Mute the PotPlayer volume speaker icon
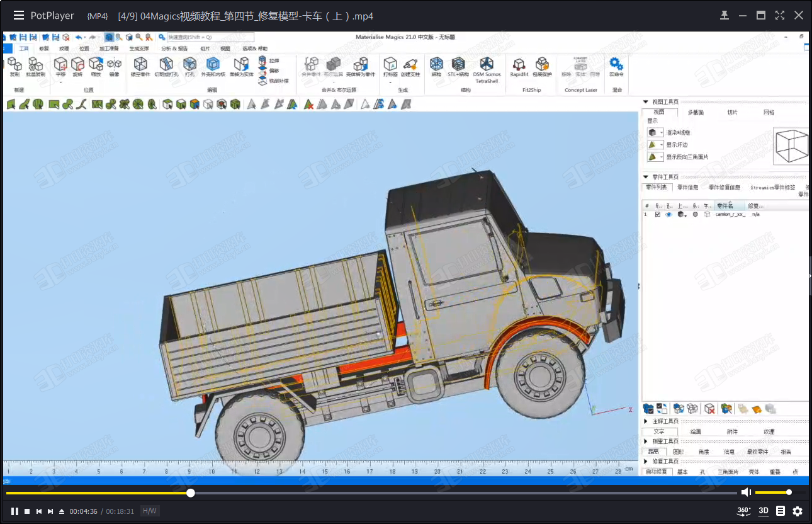The width and height of the screenshot is (812, 524). 746,493
